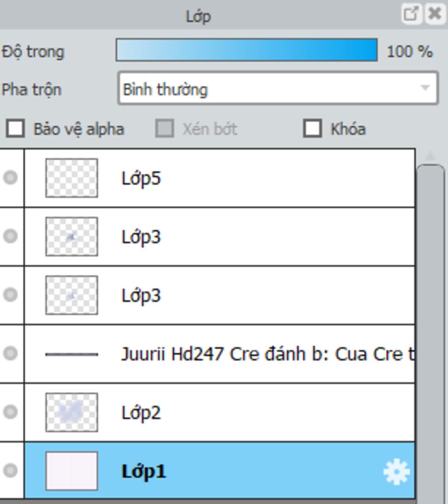The height and width of the screenshot is (504, 448).
Task: Click the line icon of the Juurii text layer
Action: [x=71, y=354]
